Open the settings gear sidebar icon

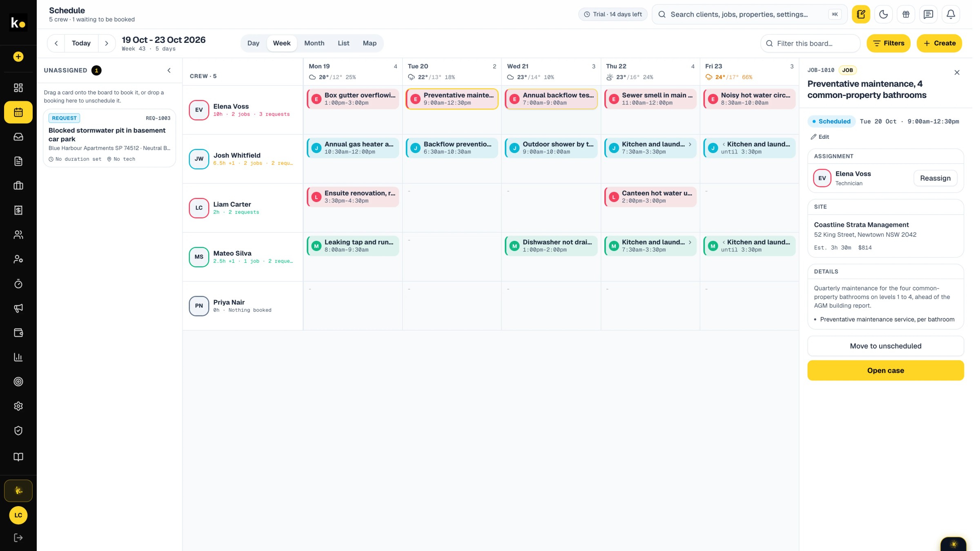pyautogui.click(x=18, y=406)
